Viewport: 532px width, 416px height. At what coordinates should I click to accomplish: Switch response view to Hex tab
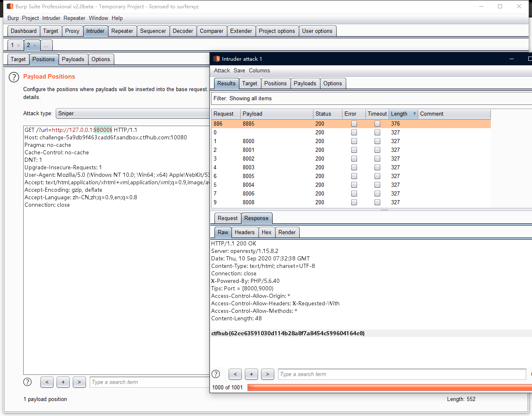(x=266, y=233)
